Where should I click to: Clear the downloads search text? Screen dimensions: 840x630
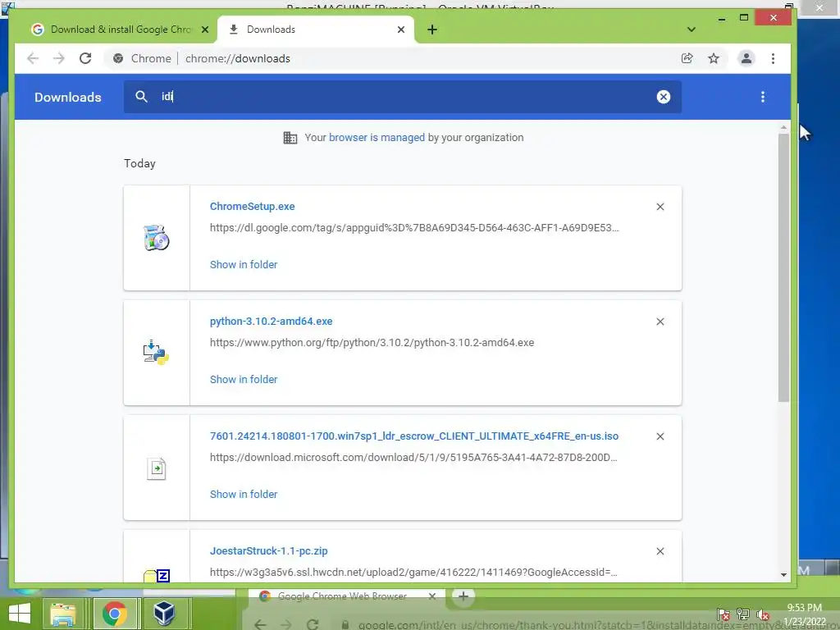tap(663, 97)
